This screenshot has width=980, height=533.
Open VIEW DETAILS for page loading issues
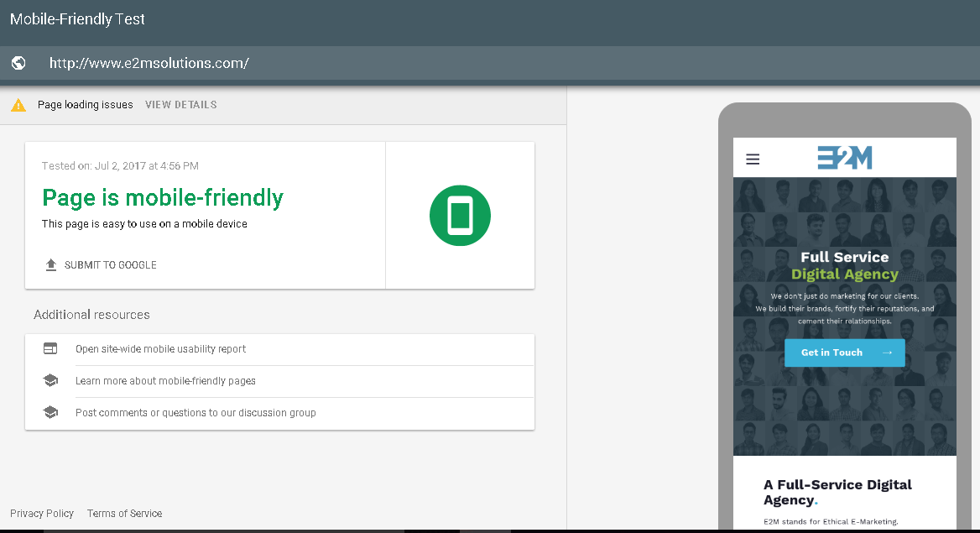coord(180,104)
